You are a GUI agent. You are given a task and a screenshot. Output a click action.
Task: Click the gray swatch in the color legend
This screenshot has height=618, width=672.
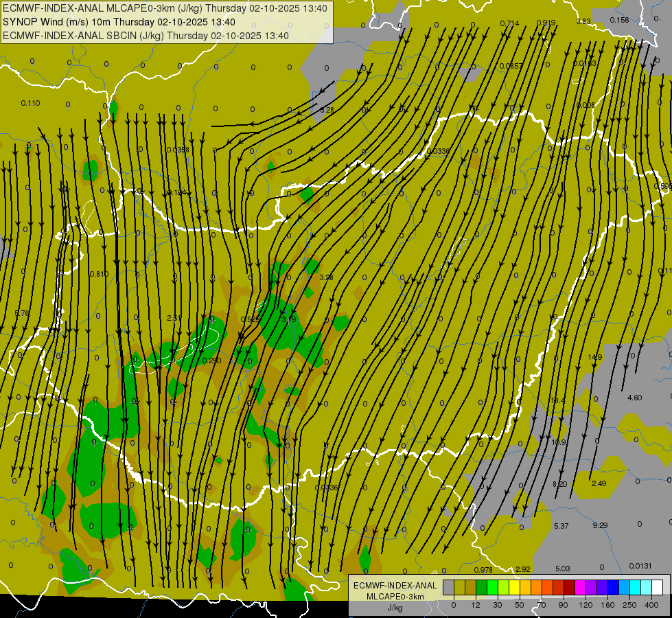[449, 587]
